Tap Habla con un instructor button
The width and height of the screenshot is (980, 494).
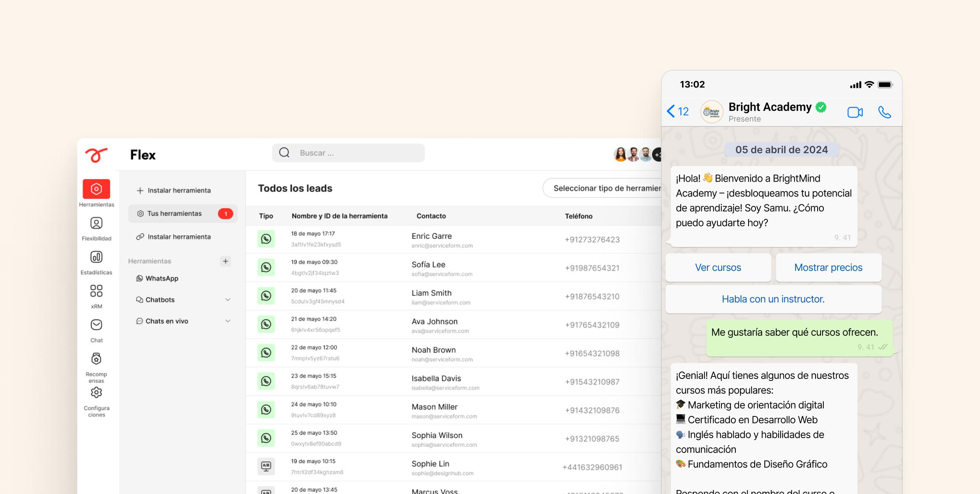coord(773,299)
